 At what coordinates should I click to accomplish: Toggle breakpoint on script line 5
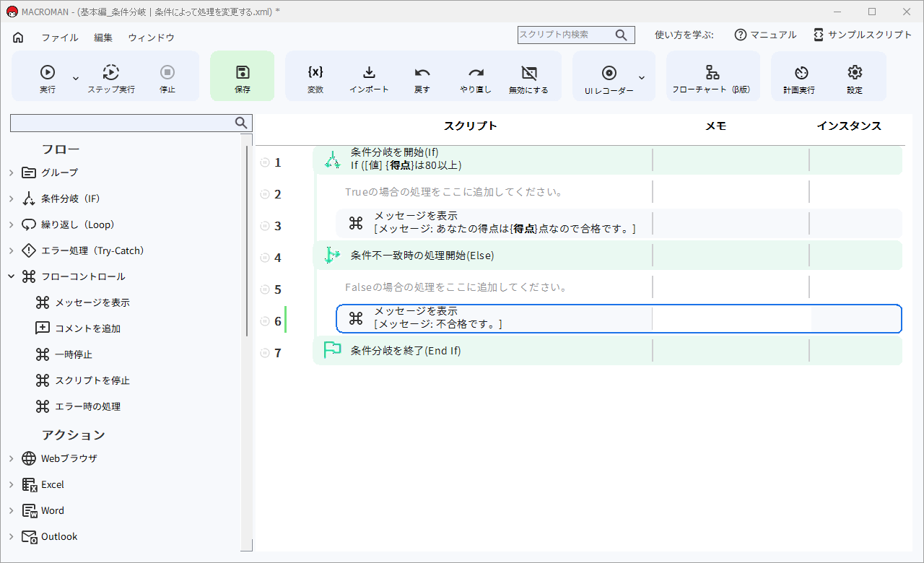pos(264,289)
